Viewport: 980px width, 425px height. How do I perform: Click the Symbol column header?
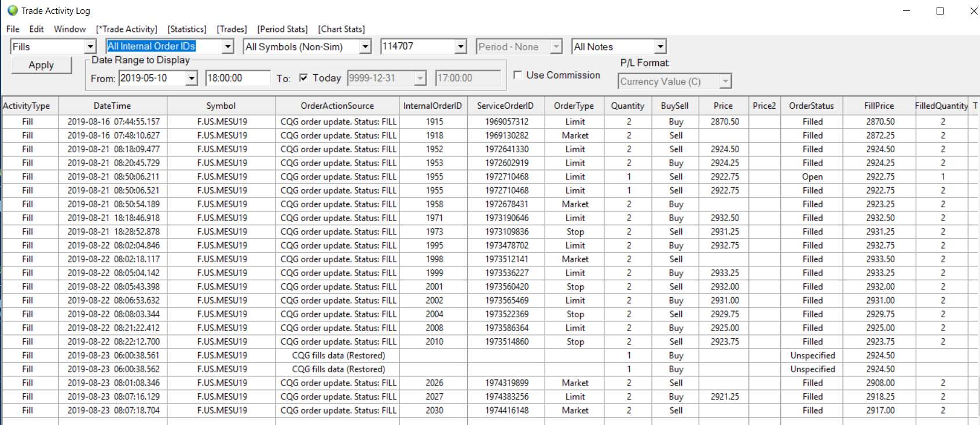pyautogui.click(x=221, y=106)
